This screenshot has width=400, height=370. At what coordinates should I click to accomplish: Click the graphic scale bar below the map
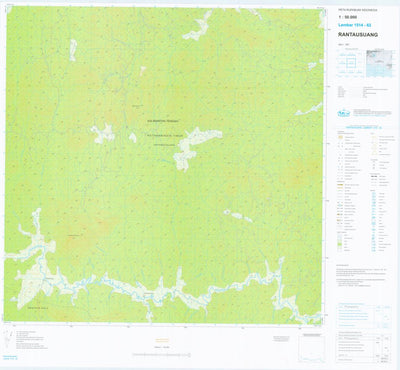[x=161, y=355]
